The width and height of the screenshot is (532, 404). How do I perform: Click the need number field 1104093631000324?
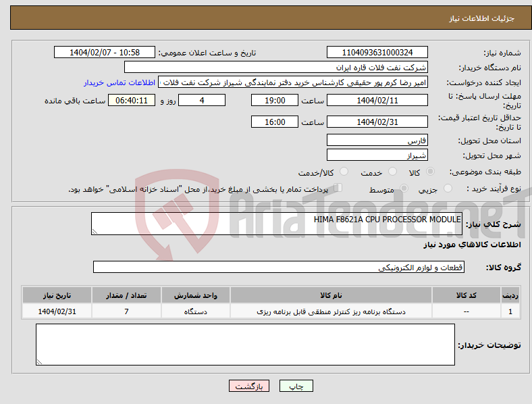[x=377, y=53]
